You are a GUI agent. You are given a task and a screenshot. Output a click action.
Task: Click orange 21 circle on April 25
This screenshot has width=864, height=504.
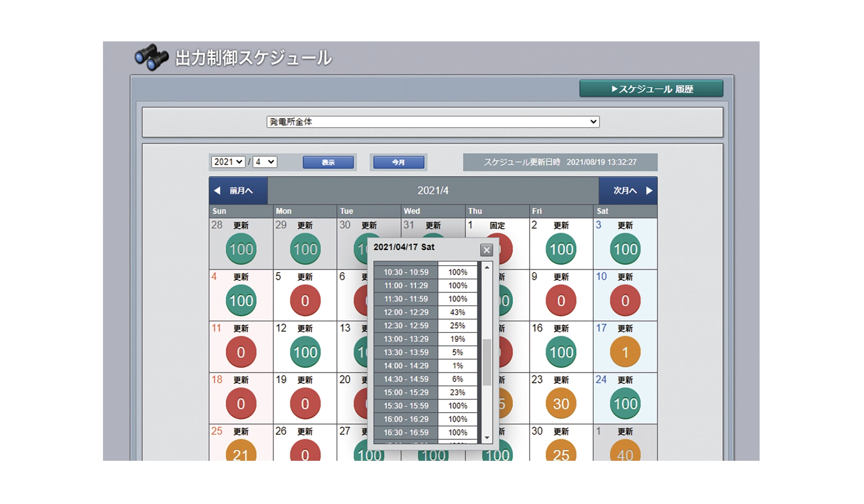point(241,452)
